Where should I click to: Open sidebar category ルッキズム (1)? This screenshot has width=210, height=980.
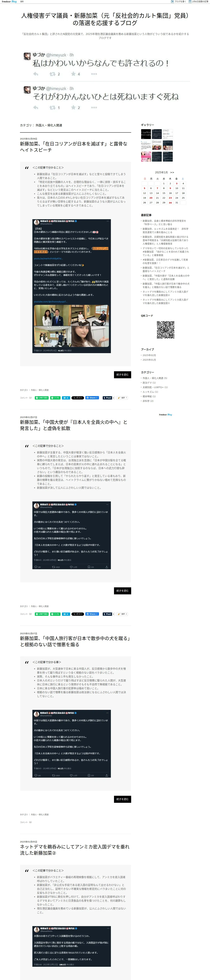[150, 392]
